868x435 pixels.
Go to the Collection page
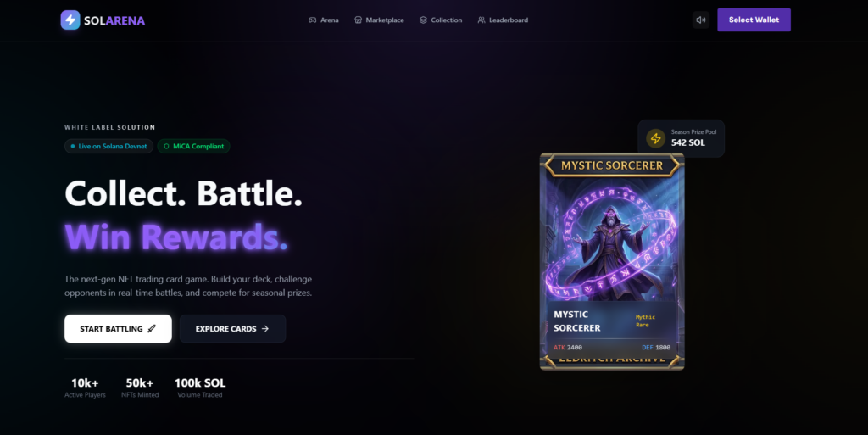[441, 20]
